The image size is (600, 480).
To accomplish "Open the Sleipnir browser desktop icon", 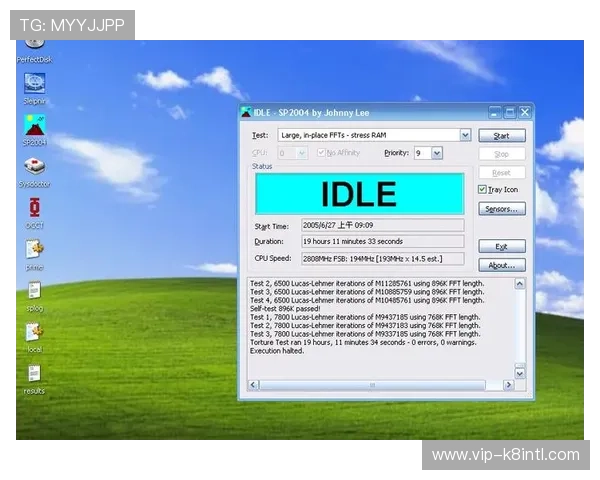I will coord(34,85).
